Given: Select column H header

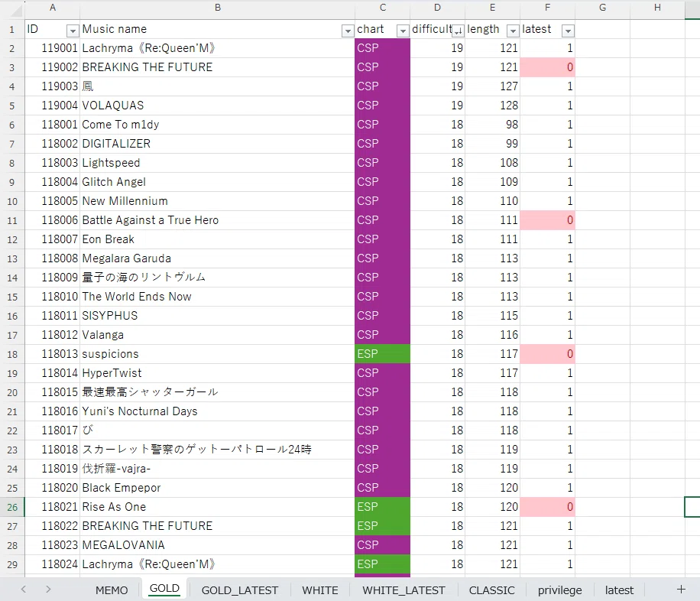Looking at the screenshot, I should 657,8.
